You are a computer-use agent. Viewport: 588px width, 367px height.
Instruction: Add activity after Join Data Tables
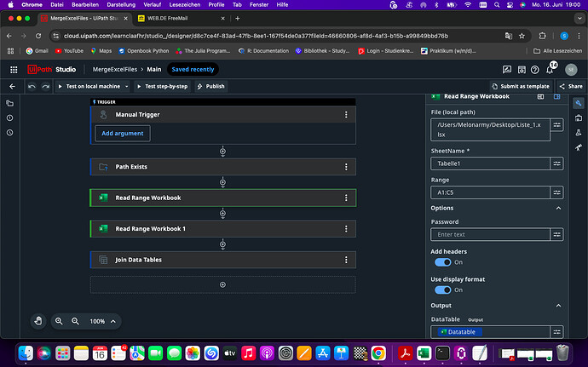point(222,284)
